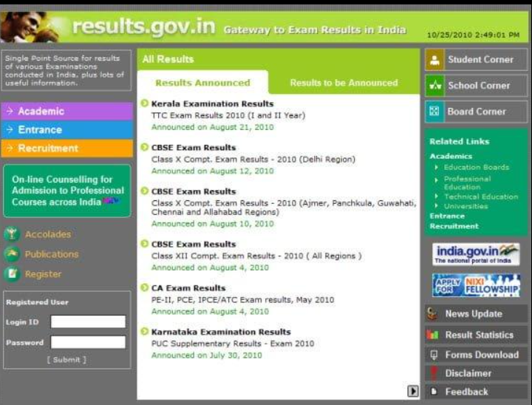Open Education Boards under Related Links
532x405 pixels.
click(x=476, y=167)
